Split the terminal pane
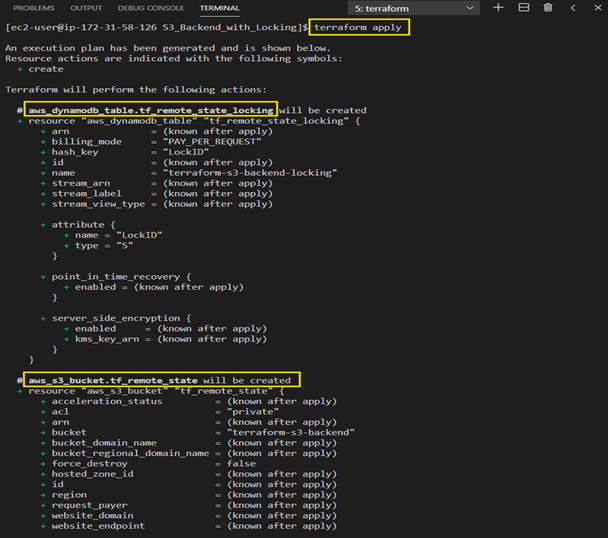Image resolution: width=608 pixels, height=538 pixels. tap(523, 8)
